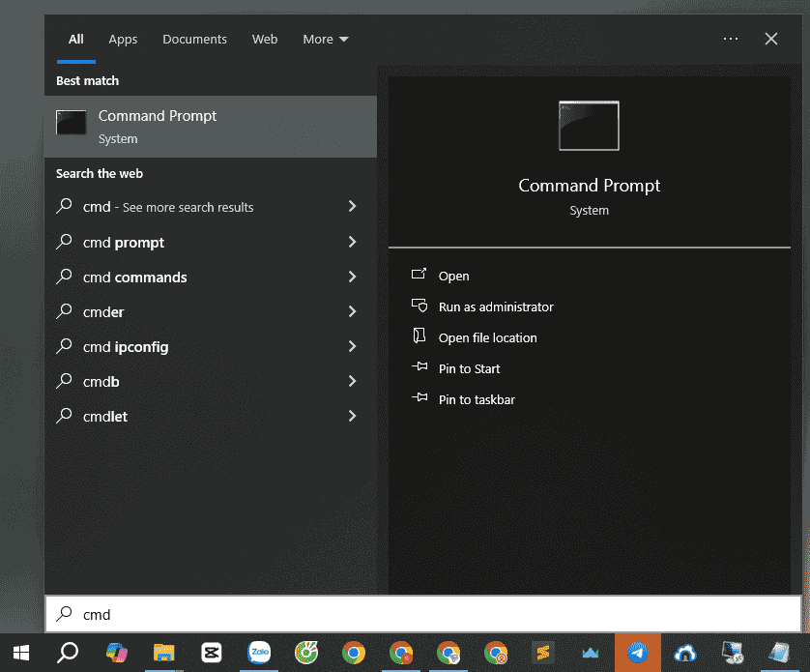810x672 pixels.
Task: Switch to the Web filter tab
Action: (265, 40)
